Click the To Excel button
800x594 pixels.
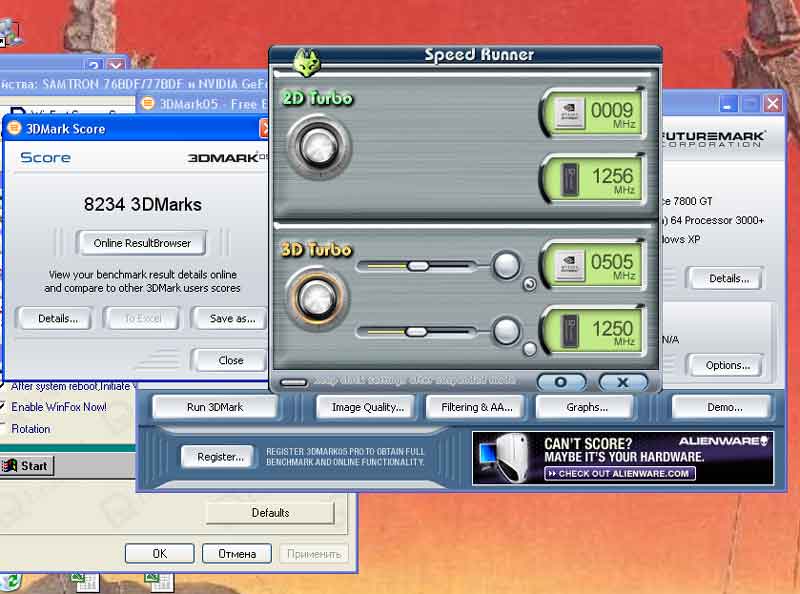(x=142, y=318)
